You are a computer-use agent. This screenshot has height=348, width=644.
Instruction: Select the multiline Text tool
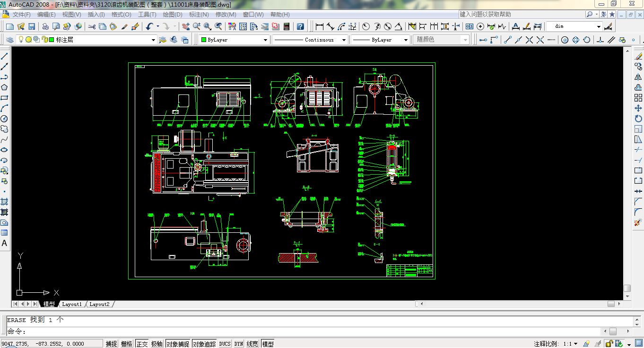(x=4, y=243)
